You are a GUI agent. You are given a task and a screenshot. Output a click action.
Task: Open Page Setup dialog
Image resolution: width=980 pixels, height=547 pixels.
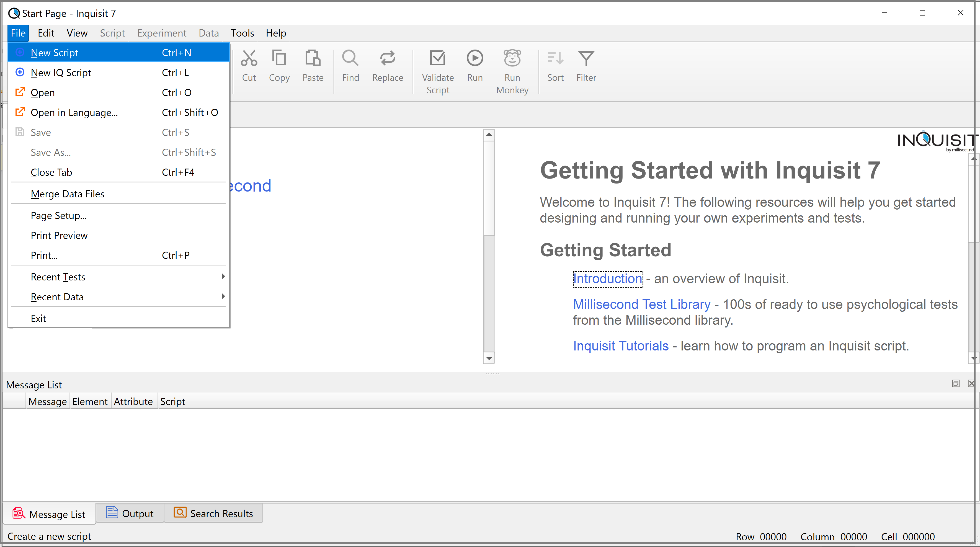point(119,215)
